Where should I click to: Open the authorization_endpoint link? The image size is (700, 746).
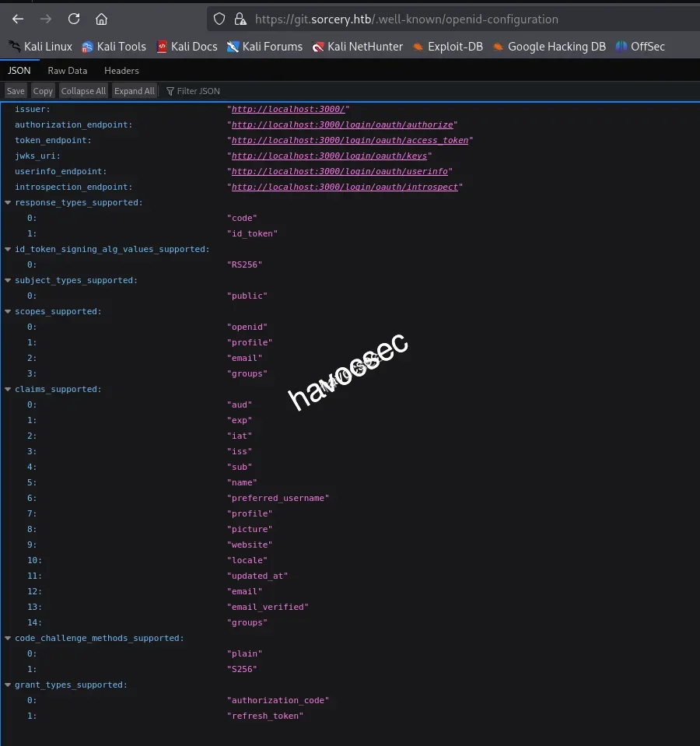[x=341, y=124]
